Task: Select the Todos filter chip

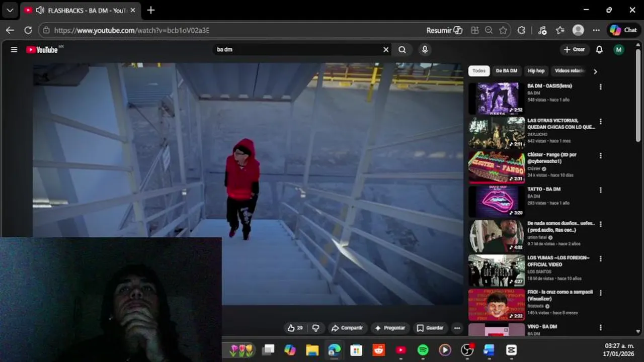Action: point(479,71)
